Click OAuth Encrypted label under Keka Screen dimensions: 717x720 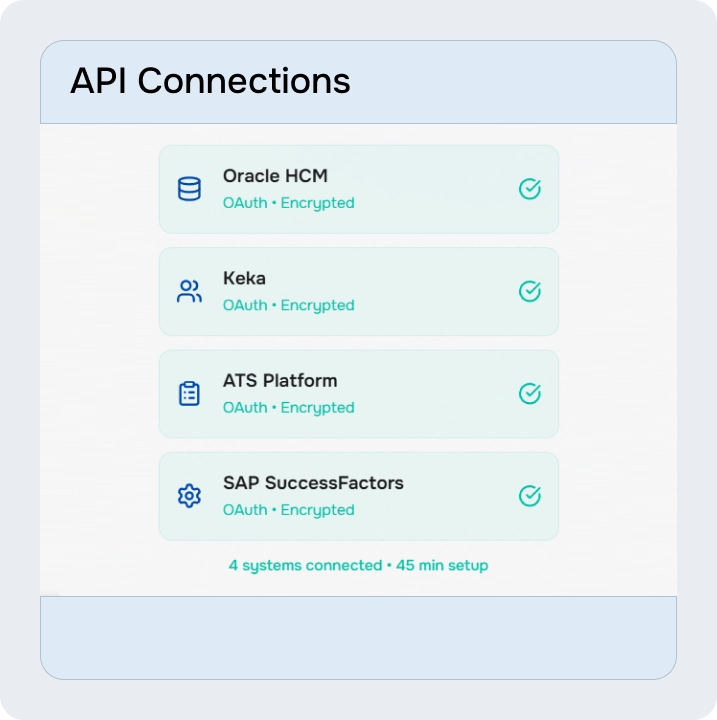click(288, 305)
